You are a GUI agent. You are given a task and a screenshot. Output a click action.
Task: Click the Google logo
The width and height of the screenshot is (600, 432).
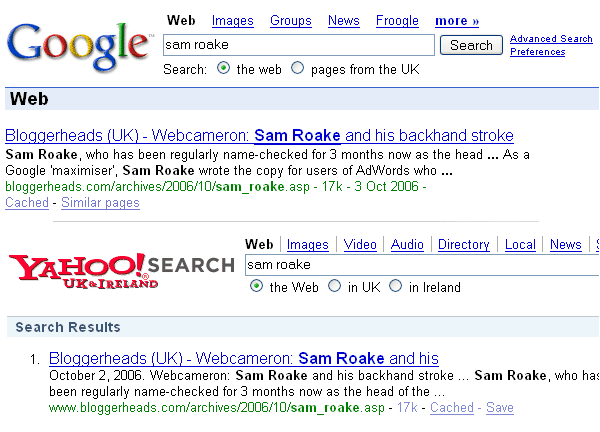tap(78, 43)
